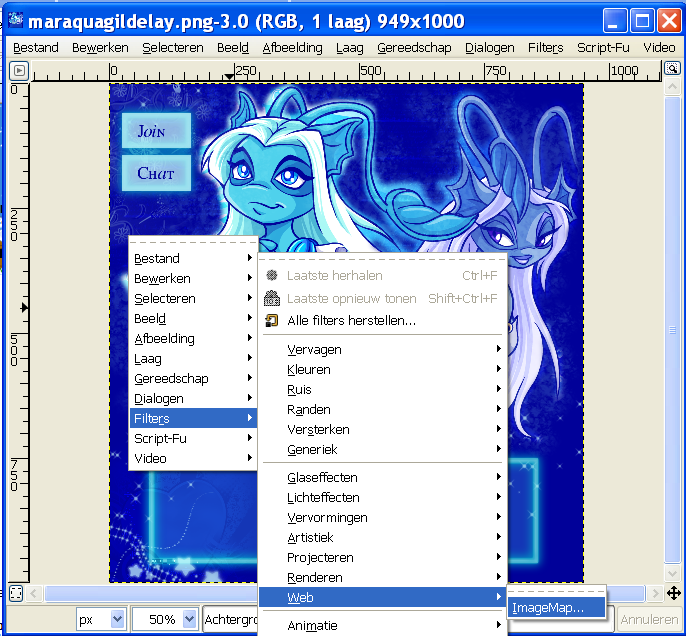Viewport: 686px width, 636px height.
Task: Open the Ruis filter submenu
Action: pos(382,390)
